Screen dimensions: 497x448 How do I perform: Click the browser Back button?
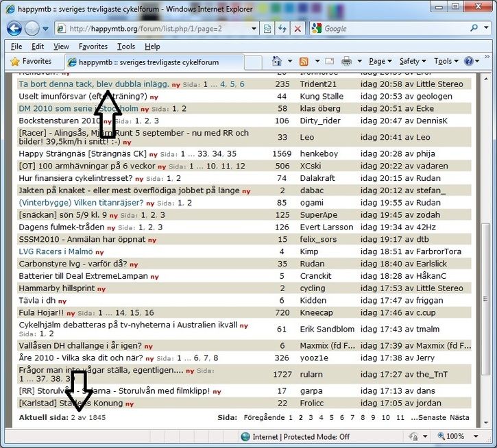[x=14, y=29]
